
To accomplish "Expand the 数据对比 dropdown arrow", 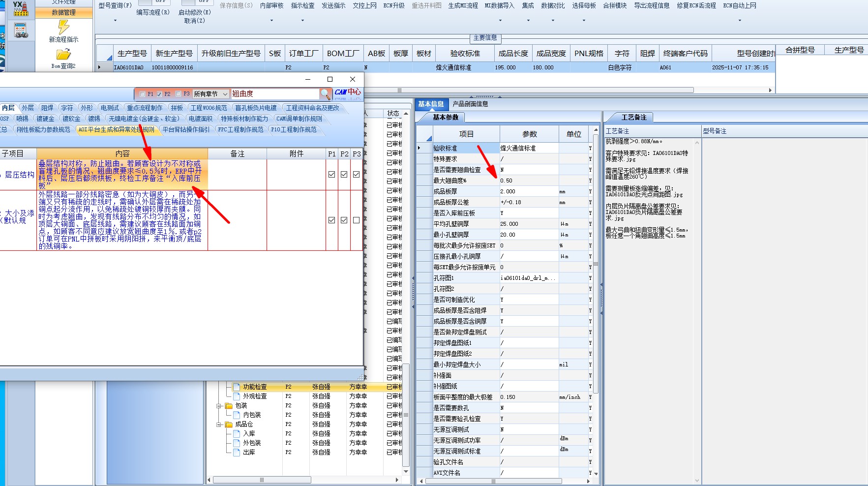I will (553, 21).
